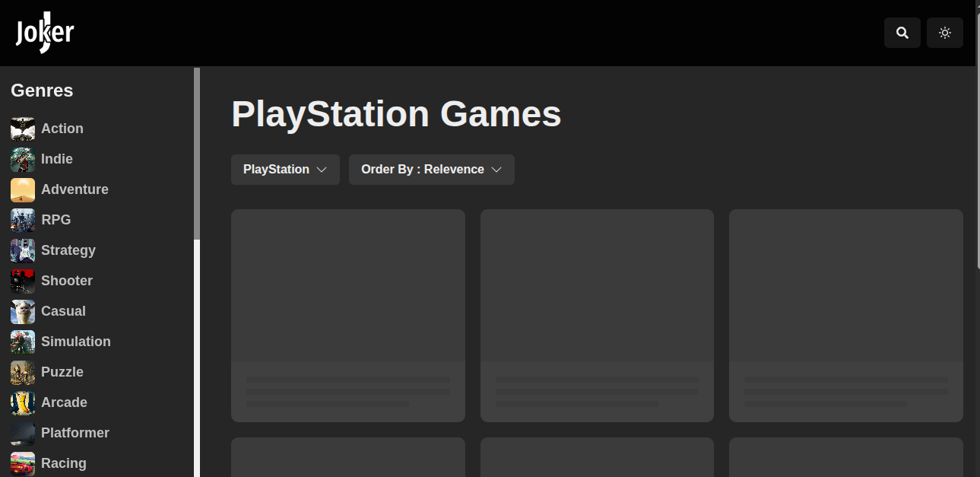
Task: Toggle light mode with the sun icon
Action: pos(944,33)
